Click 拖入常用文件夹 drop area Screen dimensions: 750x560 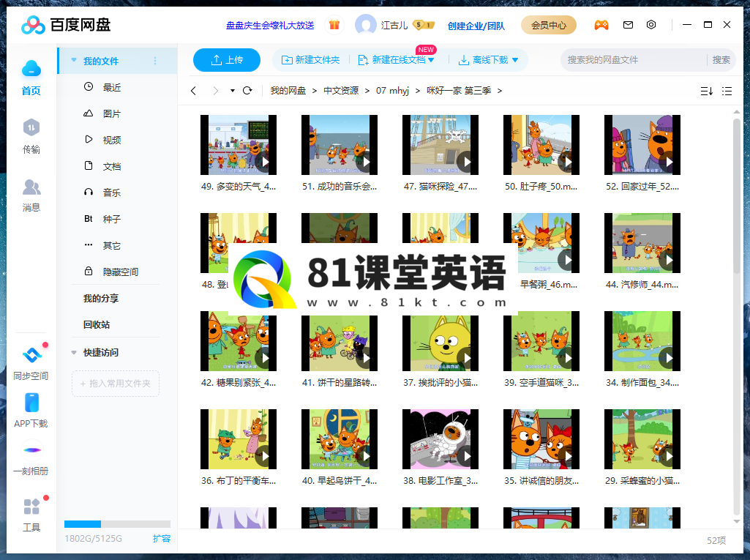[116, 384]
